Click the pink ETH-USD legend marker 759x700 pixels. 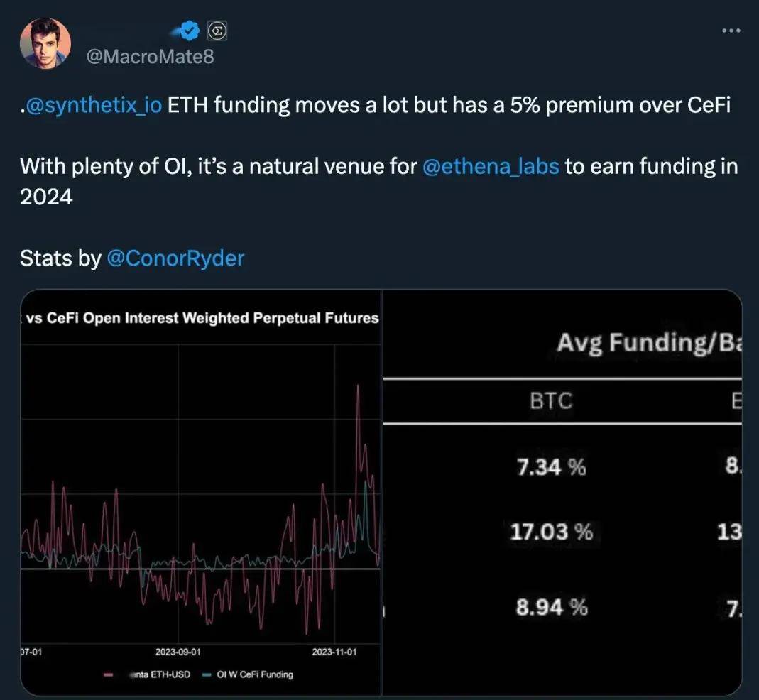tap(109, 674)
